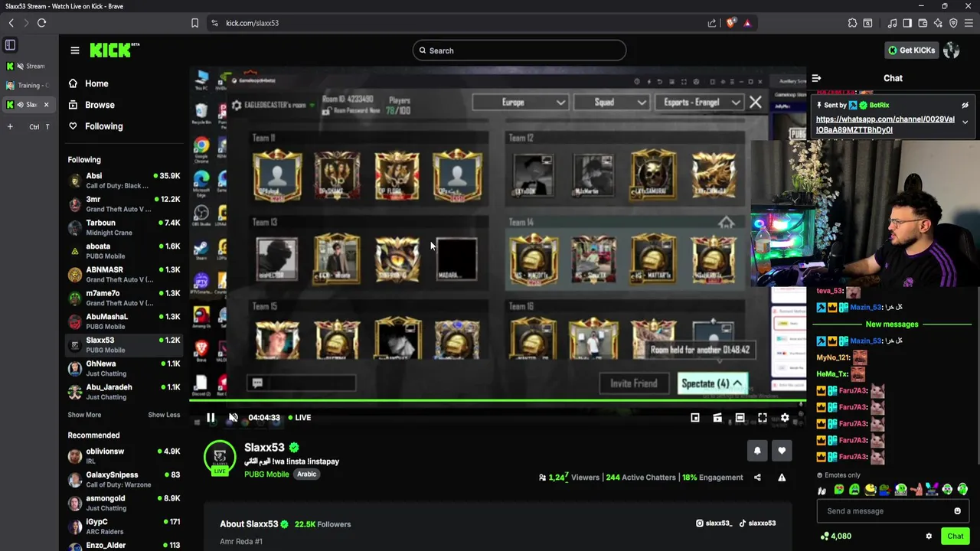This screenshot has height=551, width=980.
Task: Bookmark this page in Brave
Action: pyautogui.click(x=195, y=23)
